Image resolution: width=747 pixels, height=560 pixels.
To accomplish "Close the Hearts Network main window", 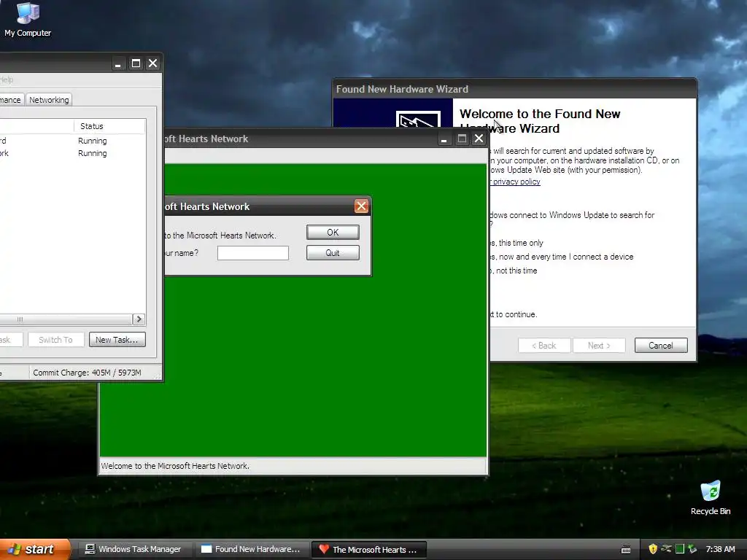I will pyautogui.click(x=479, y=139).
